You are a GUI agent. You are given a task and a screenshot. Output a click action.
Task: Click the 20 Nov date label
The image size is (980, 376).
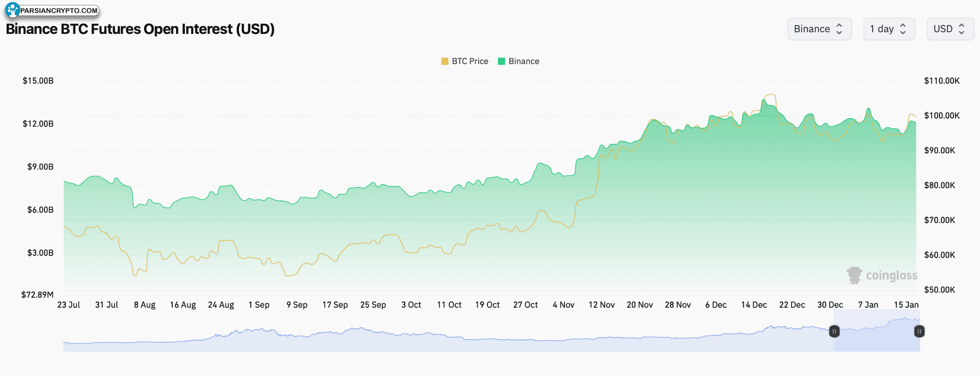tap(640, 305)
